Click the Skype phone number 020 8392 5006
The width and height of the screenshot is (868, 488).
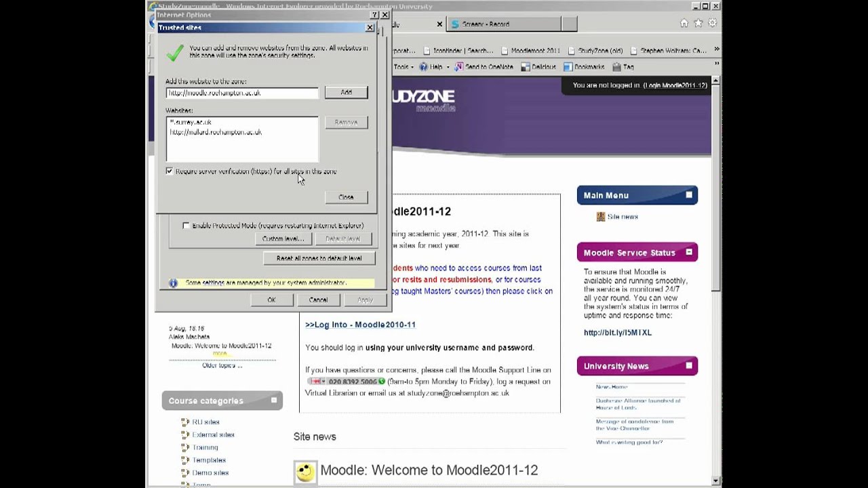(346, 382)
